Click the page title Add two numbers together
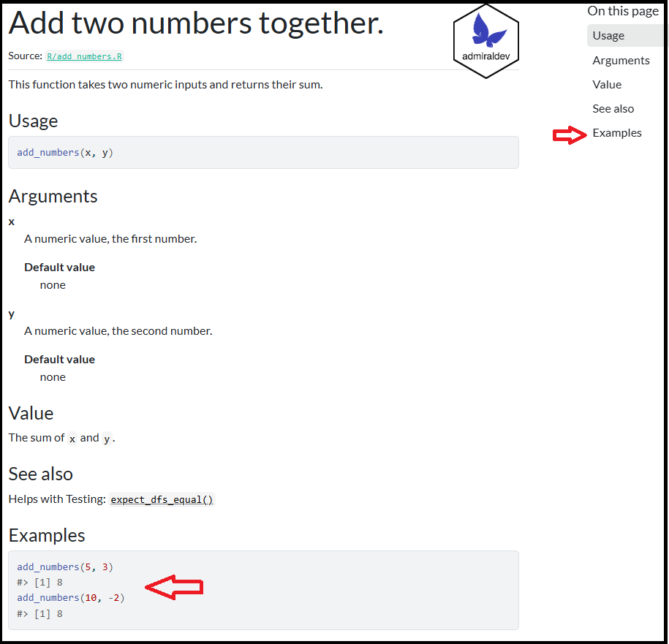 pos(196,24)
